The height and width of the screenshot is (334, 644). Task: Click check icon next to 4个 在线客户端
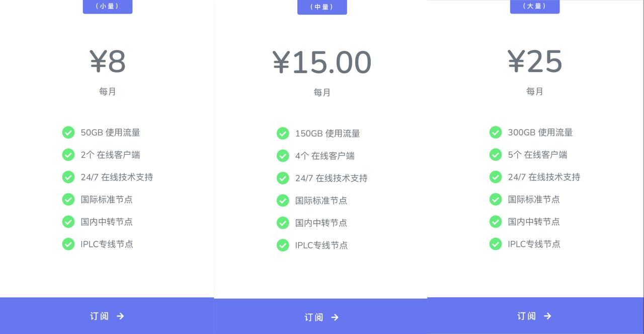283,156
